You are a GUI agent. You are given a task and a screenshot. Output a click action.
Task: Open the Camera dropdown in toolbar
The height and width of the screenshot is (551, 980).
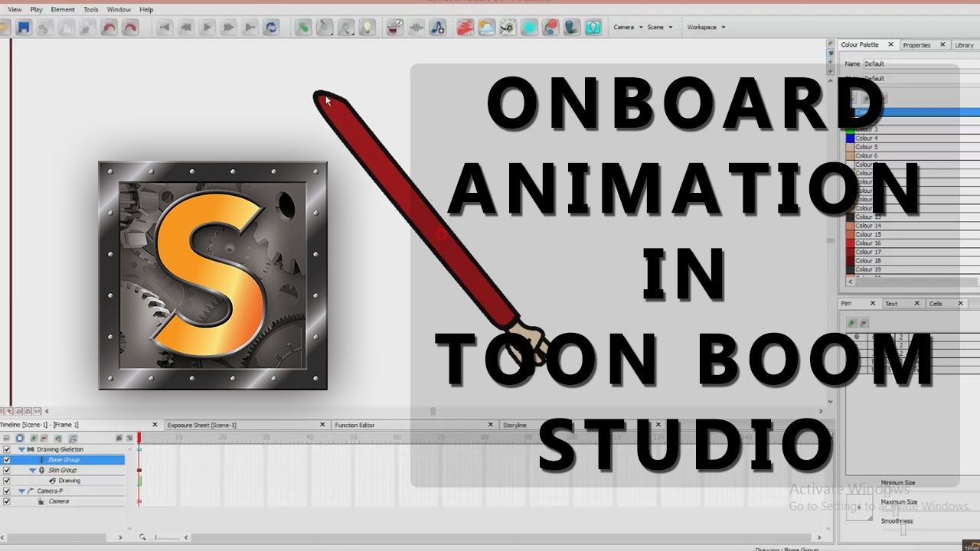pyautogui.click(x=627, y=27)
